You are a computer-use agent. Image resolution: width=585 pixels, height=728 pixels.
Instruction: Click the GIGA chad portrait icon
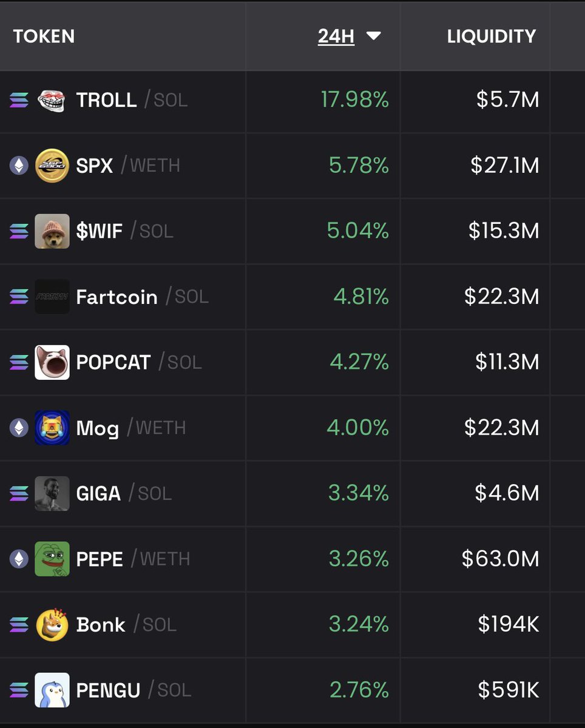coord(52,493)
